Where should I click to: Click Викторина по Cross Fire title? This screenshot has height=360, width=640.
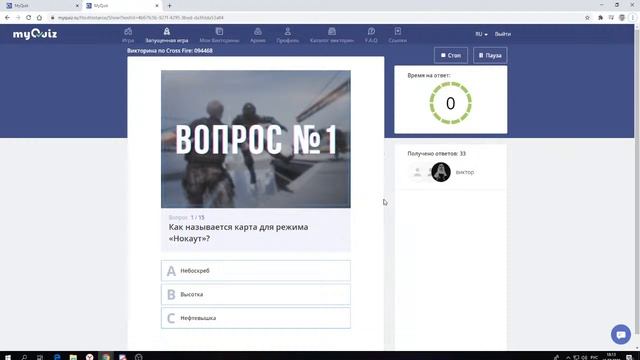coord(170,51)
